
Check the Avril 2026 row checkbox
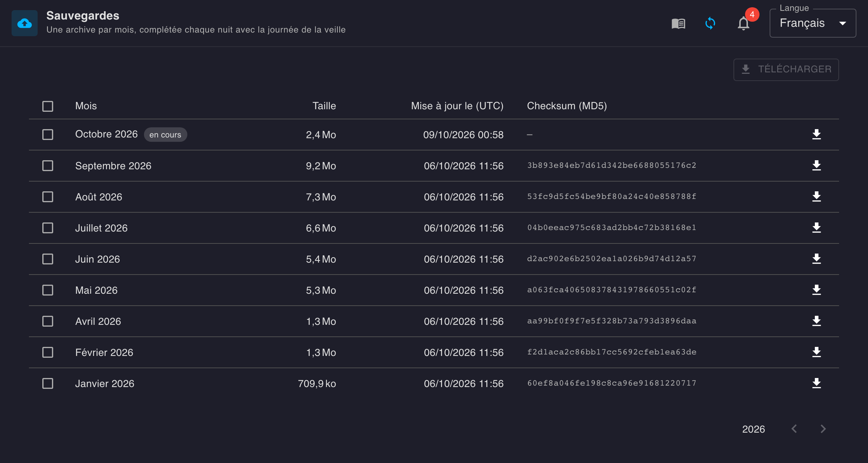click(48, 321)
